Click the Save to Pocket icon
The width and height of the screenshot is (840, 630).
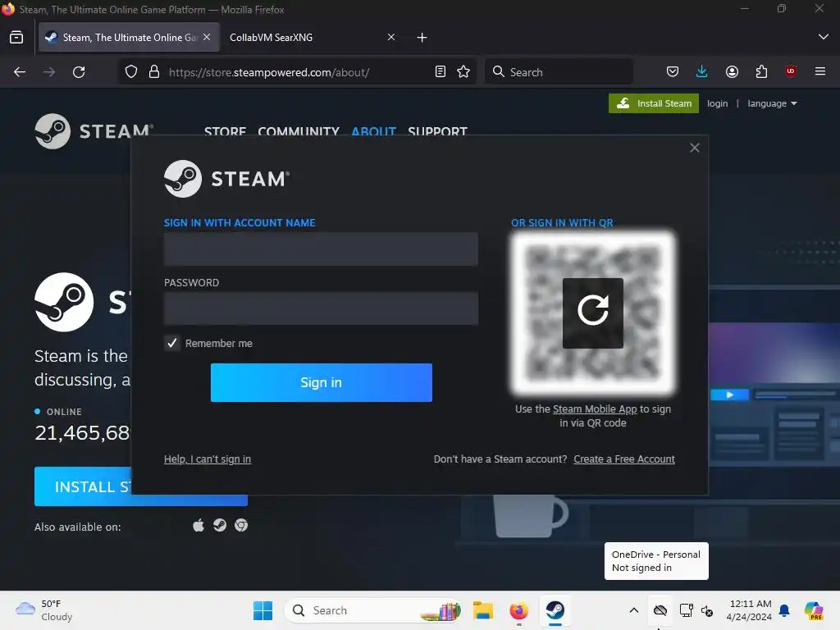click(x=673, y=72)
